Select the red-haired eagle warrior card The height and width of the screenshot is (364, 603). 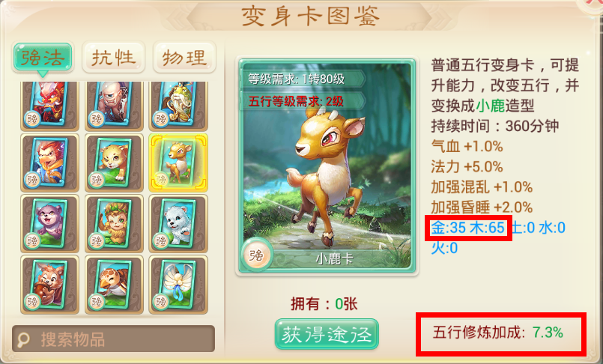[49, 163]
